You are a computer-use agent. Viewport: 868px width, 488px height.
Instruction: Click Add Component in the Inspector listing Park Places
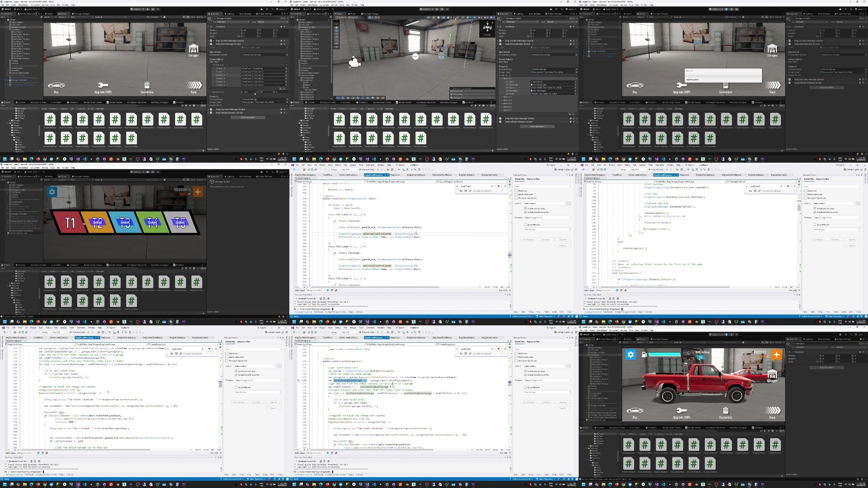click(248, 117)
